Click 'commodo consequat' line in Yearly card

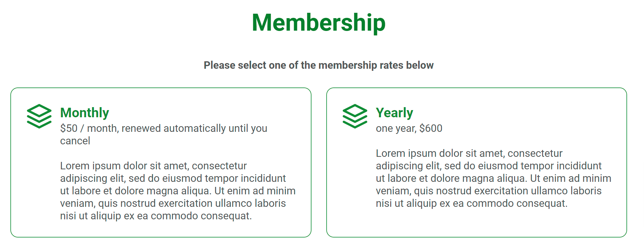click(x=472, y=203)
